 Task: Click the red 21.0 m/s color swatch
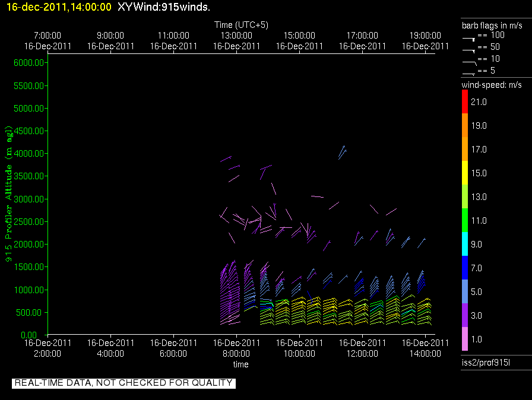pos(465,101)
